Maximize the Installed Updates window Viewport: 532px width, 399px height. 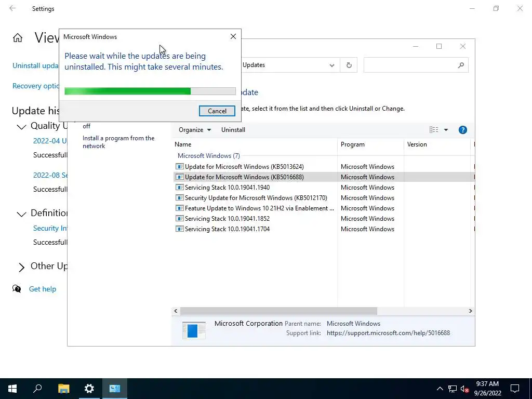[438, 46]
